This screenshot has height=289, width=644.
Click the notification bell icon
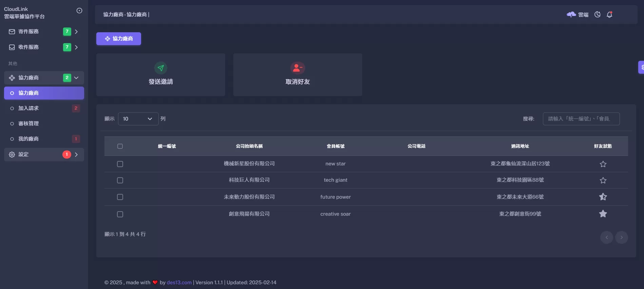(x=609, y=15)
